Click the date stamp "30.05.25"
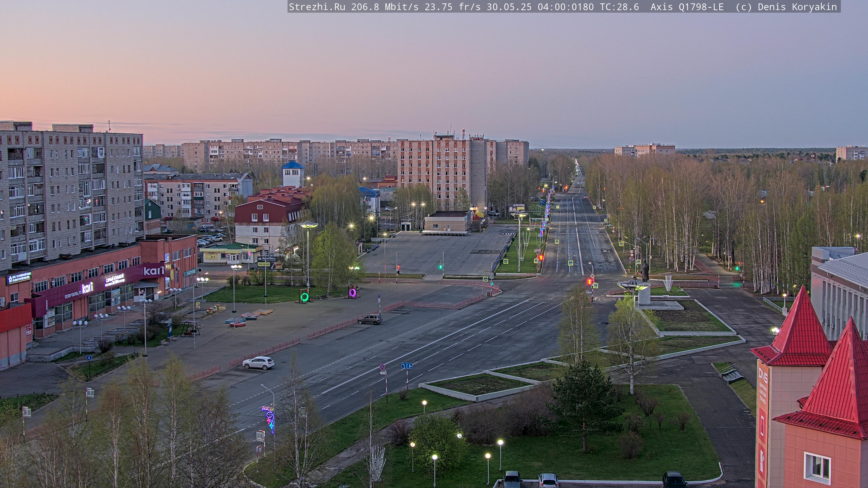 (509, 7)
